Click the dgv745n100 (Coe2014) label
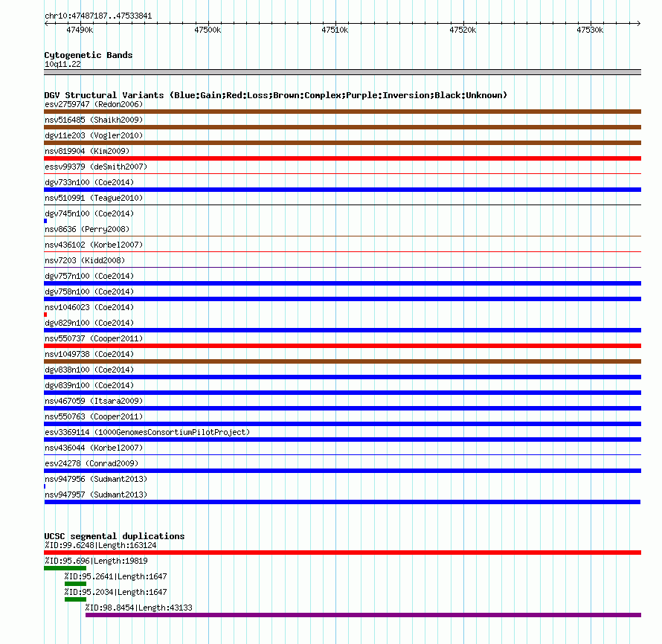Screen dimensions: 662x644 tap(89, 213)
